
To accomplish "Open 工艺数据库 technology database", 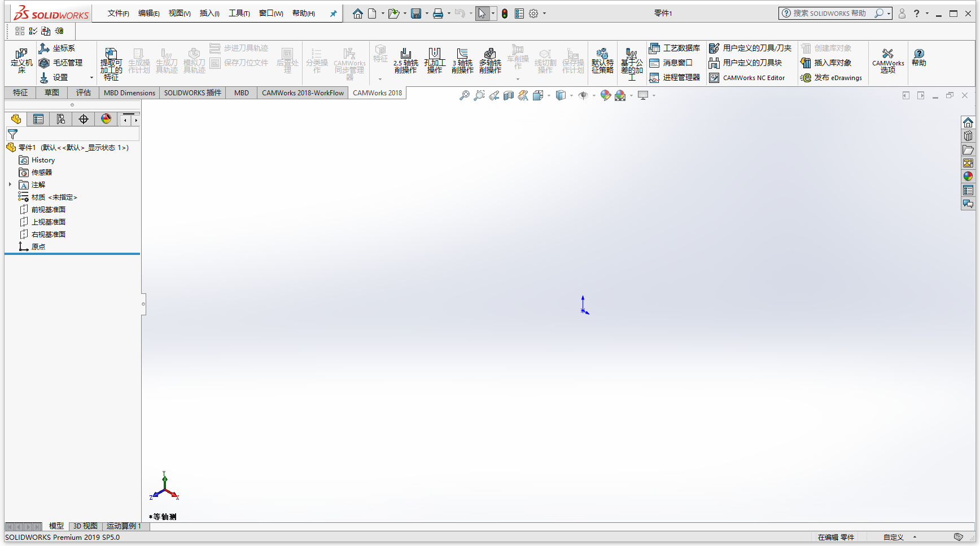I will pos(675,49).
